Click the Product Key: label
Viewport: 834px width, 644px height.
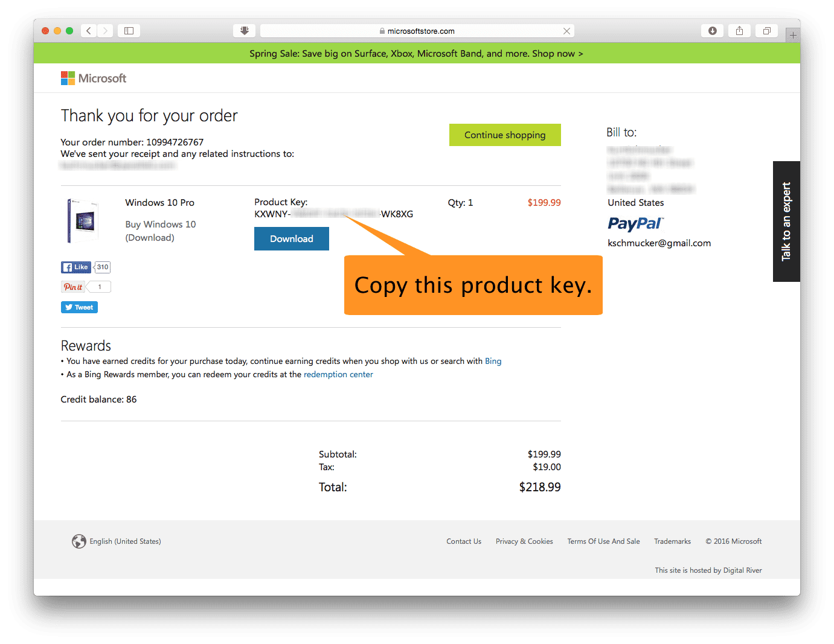(x=281, y=202)
